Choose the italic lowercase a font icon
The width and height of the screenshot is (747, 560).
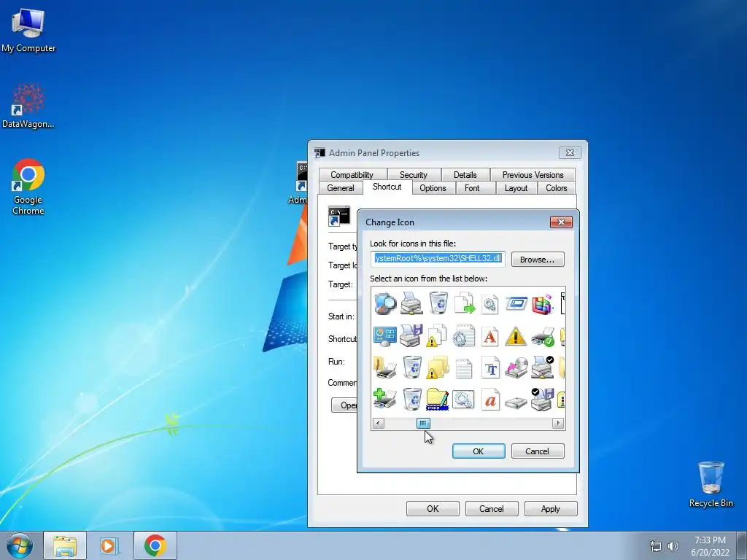[x=490, y=399]
